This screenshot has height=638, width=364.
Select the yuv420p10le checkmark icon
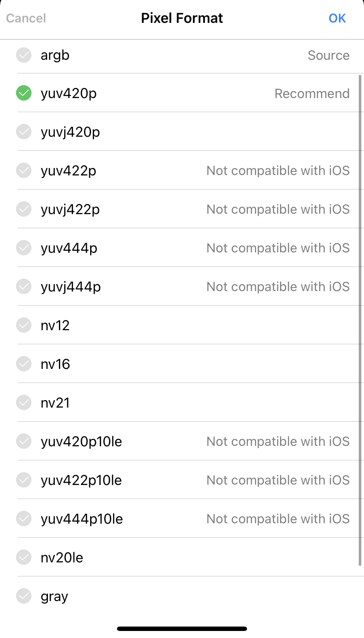click(24, 441)
